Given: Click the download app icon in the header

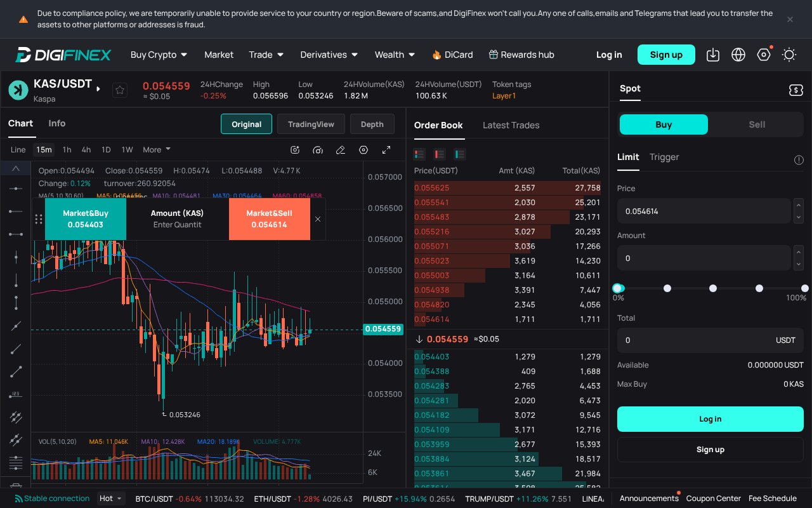Looking at the screenshot, I should coord(713,55).
